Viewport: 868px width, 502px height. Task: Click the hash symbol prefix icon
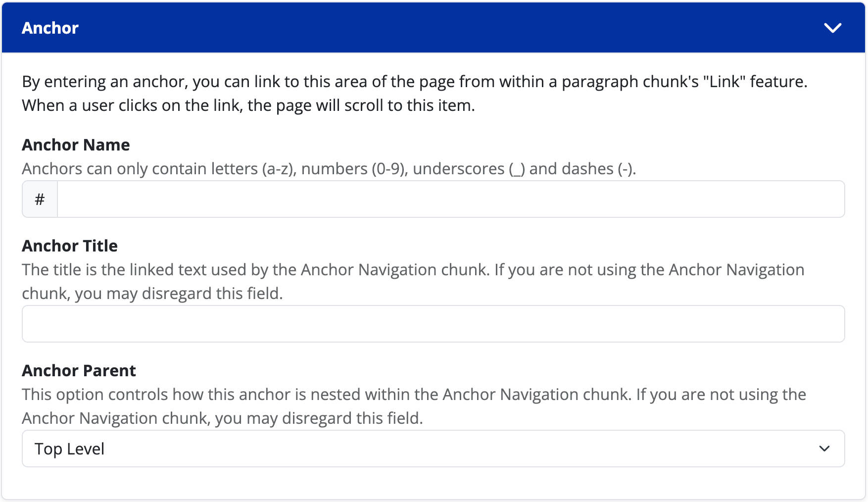click(40, 199)
